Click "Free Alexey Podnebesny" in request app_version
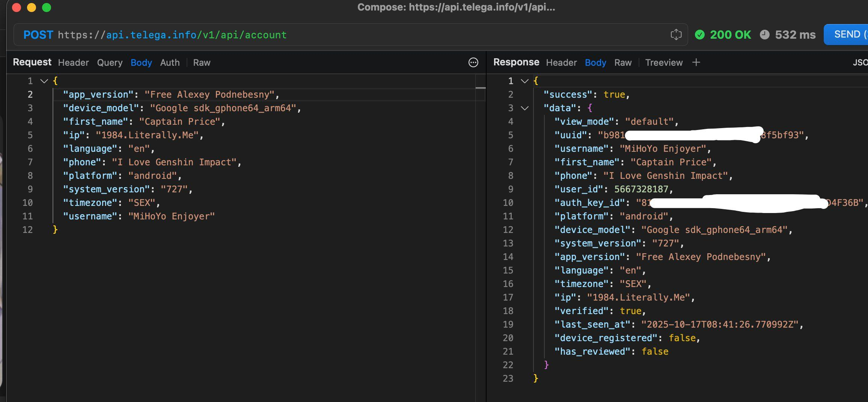Image resolution: width=868 pixels, height=402 pixels. [x=209, y=95]
